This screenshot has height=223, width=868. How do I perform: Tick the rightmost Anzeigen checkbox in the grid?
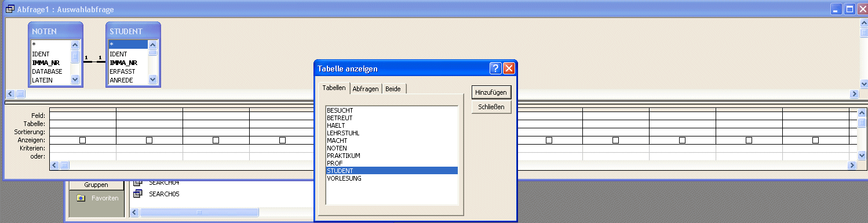pyautogui.click(x=816, y=140)
